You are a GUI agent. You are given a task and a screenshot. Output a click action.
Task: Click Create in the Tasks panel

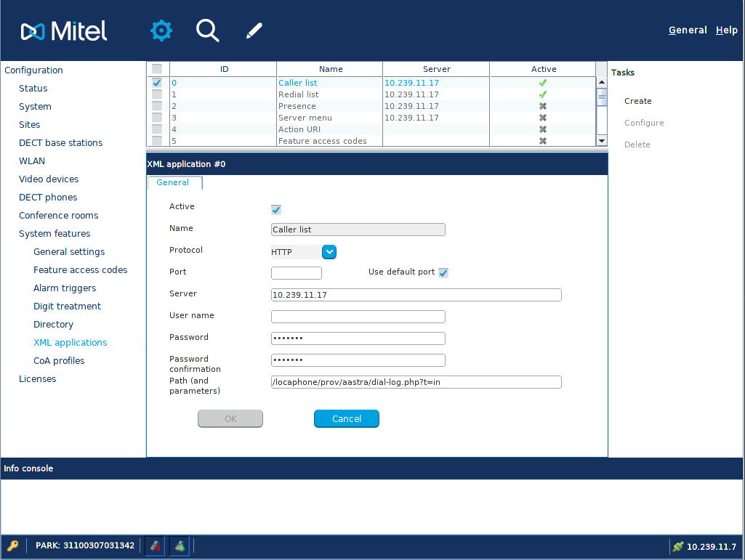(637, 101)
